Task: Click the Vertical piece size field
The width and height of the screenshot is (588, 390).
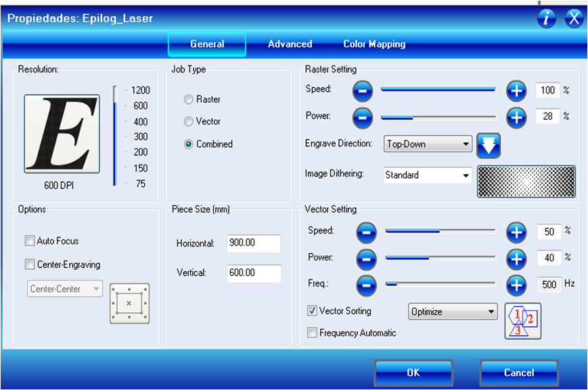Action: click(x=254, y=273)
